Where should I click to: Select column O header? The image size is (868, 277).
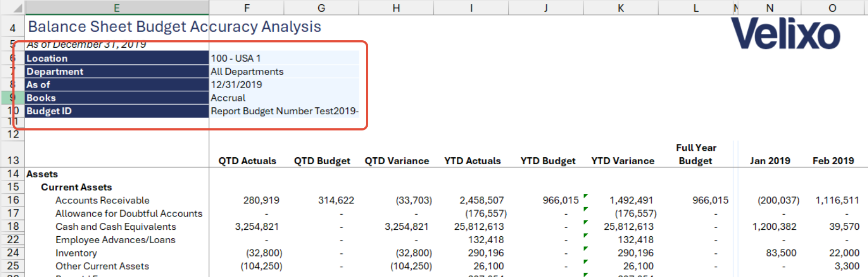pyautogui.click(x=833, y=8)
